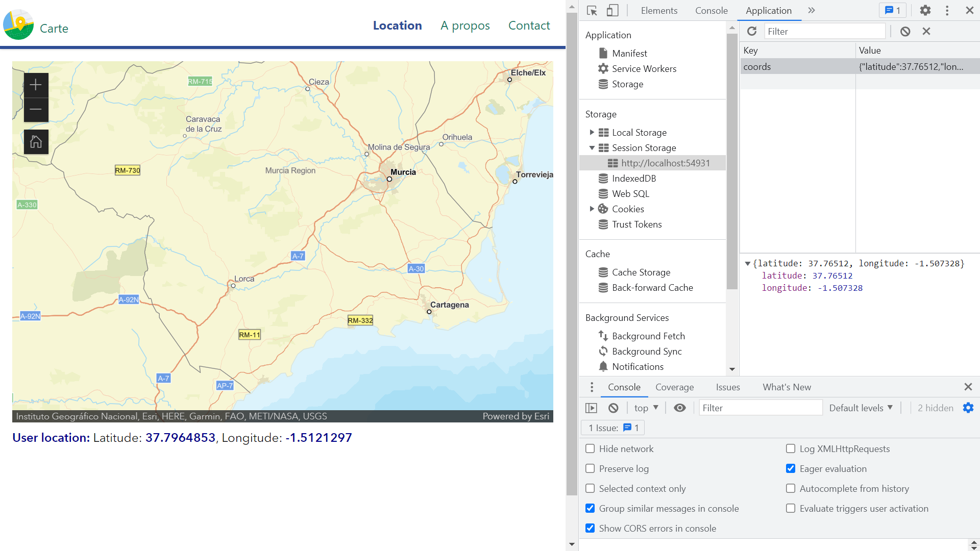
Task: Expand the Local Storage tree item
Action: (592, 132)
